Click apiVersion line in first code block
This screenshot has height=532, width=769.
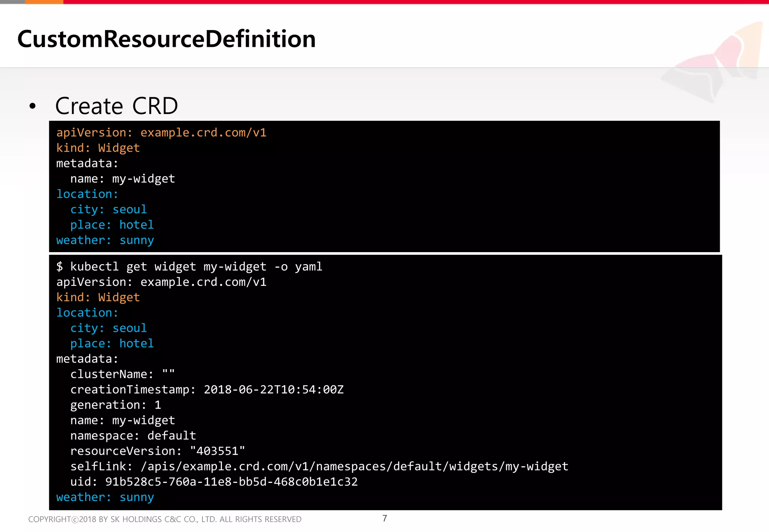click(x=161, y=132)
